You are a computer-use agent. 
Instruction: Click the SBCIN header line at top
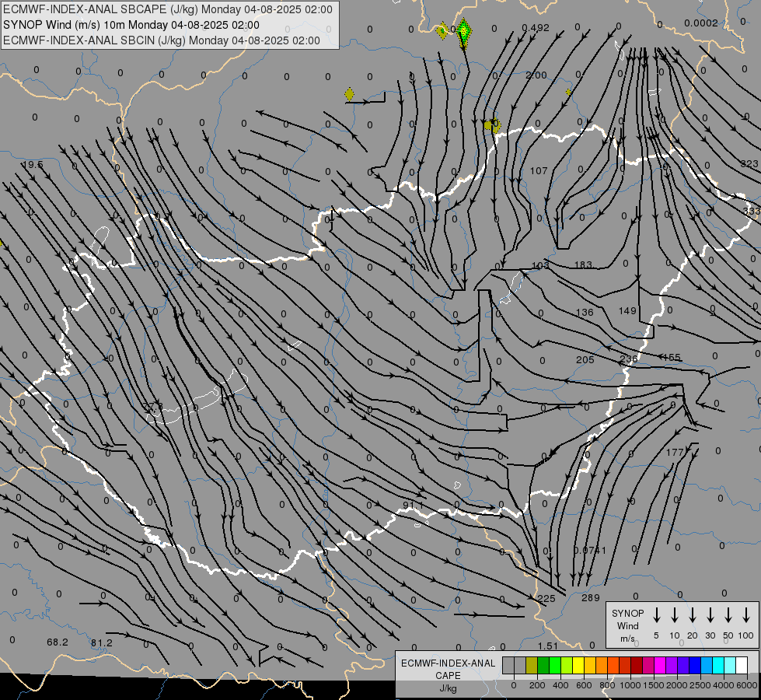pos(162,40)
